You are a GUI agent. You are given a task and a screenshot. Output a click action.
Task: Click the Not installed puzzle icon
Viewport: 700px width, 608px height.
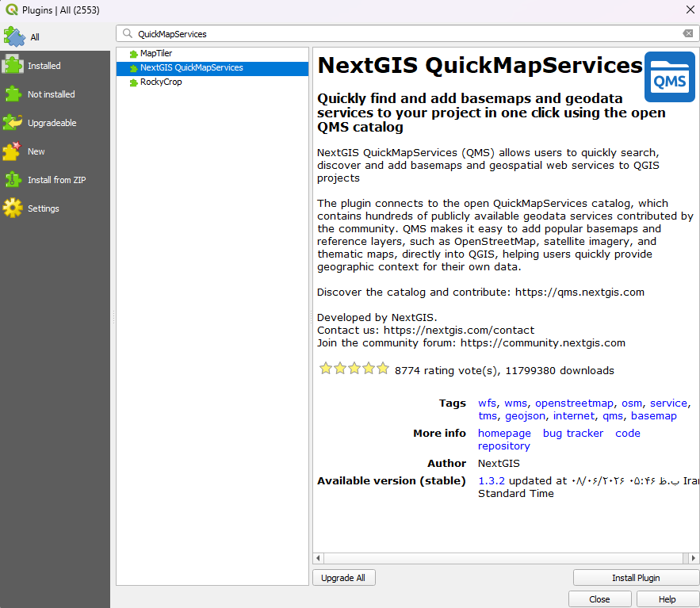tap(13, 94)
